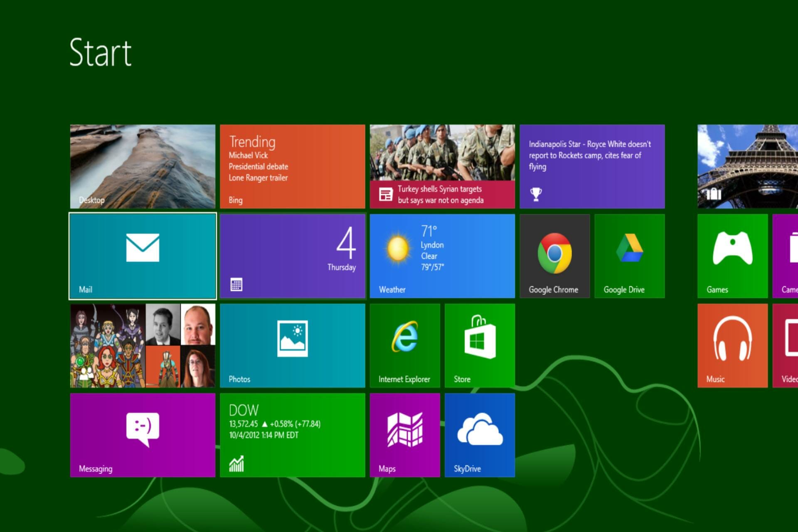Image resolution: width=798 pixels, height=532 pixels.
Task: Launch Google Chrome tile
Action: point(554,256)
